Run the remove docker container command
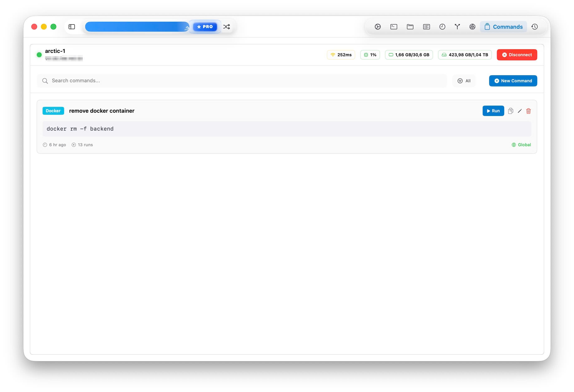Screen dimensions: 574x392 click(x=493, y=111)
